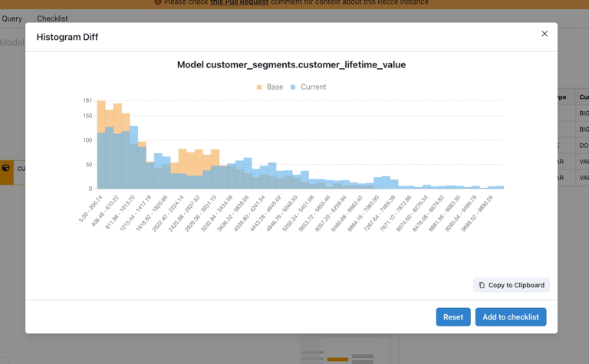Viewport: 589px width, 364px height.
Task: Click y-axis label 100
Action: [87, 140]
